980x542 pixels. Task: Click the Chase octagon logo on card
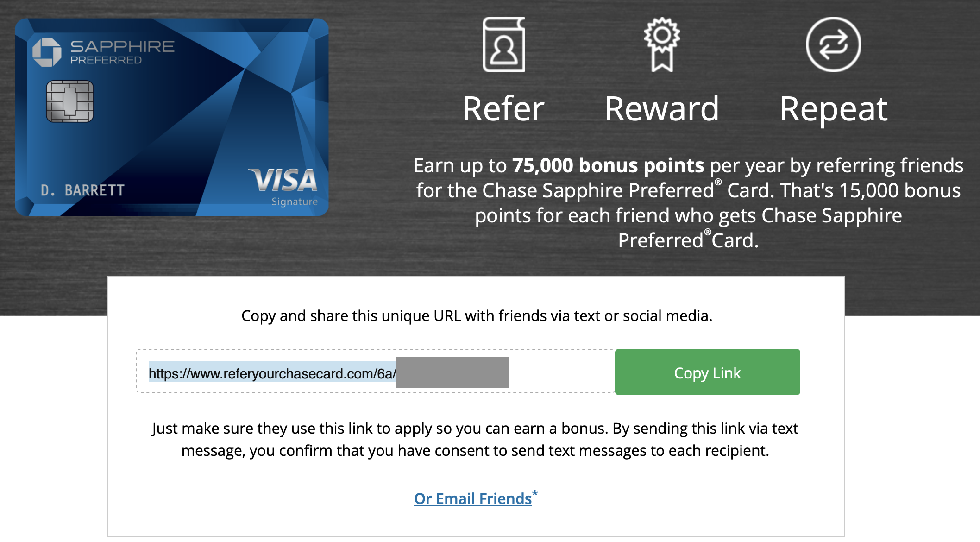pos(47,52)
